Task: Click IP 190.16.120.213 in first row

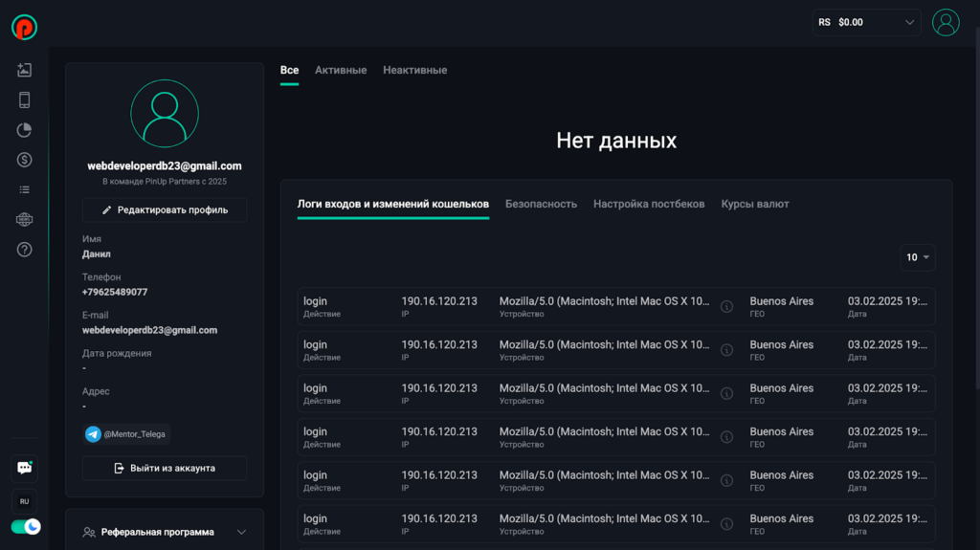Action: point(439,301)
